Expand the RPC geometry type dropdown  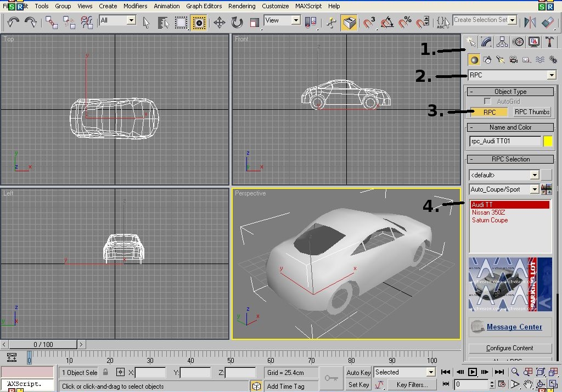pos(552,75)
